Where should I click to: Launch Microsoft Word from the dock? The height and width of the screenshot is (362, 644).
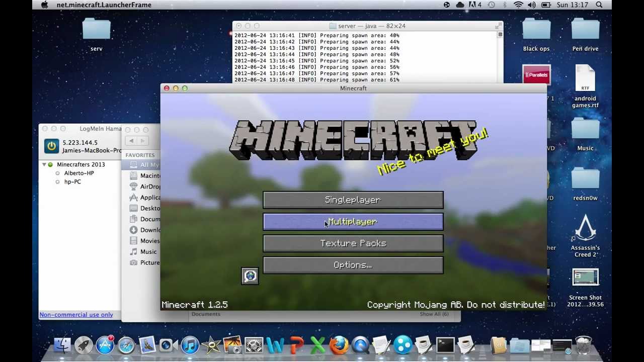275,345
